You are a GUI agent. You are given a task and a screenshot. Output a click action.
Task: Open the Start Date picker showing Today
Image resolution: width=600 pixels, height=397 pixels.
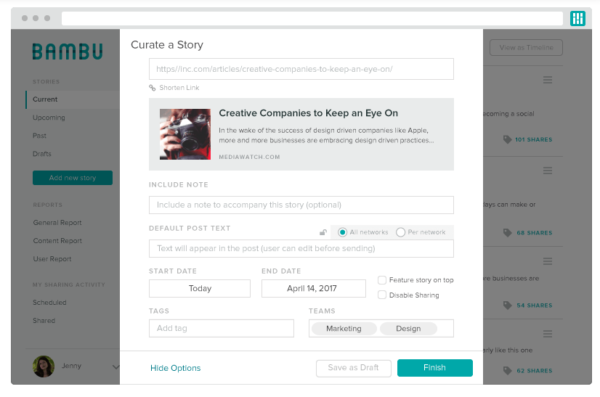tap(200, 288)
